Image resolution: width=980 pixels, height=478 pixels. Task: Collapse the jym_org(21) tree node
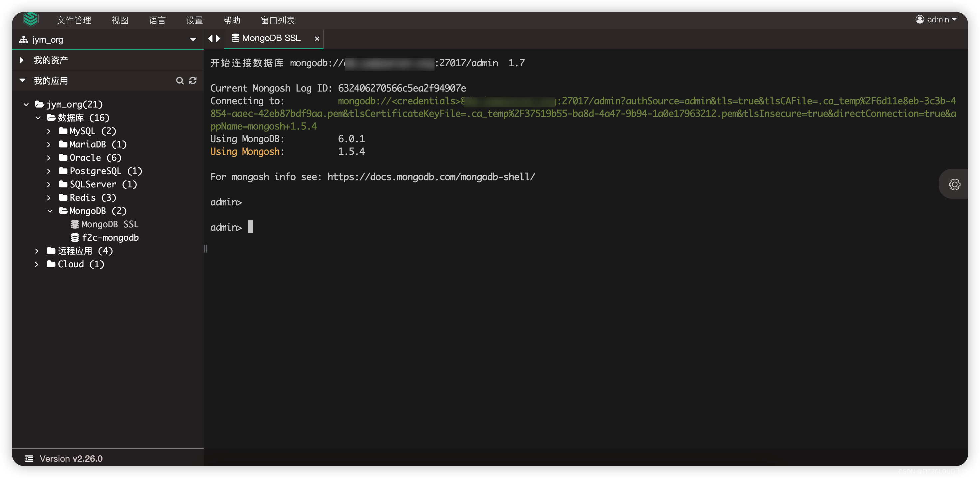click(26, 104)
